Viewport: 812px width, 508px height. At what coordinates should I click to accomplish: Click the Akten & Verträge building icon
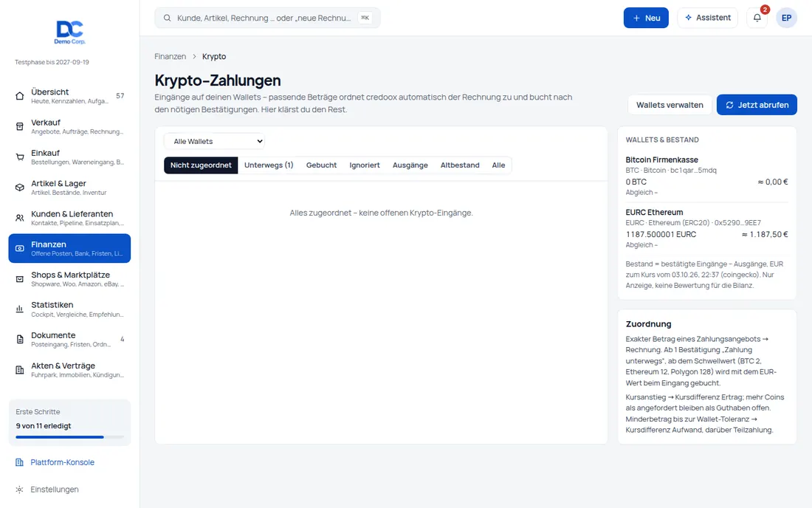click(x=20, y=370)
